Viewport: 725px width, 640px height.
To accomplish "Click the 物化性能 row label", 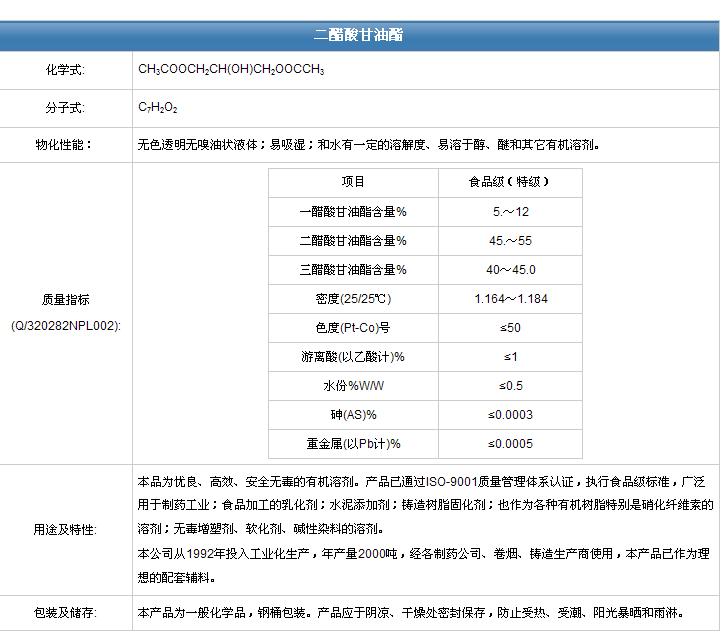I will pos(65,144).
